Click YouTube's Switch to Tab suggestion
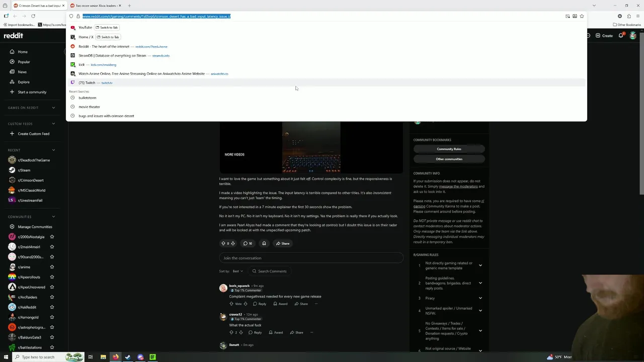 pyautogui.click(x=107, y=28)
